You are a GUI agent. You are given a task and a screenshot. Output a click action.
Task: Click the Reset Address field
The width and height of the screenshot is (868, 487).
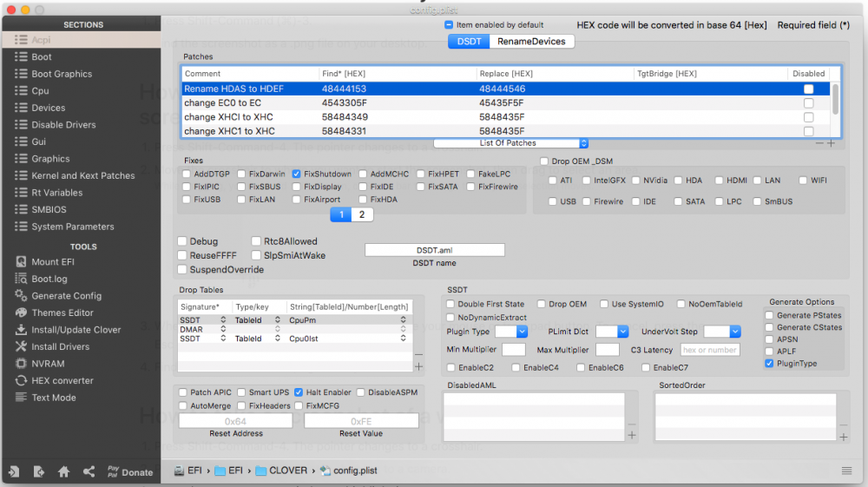[x=236, y=421]
